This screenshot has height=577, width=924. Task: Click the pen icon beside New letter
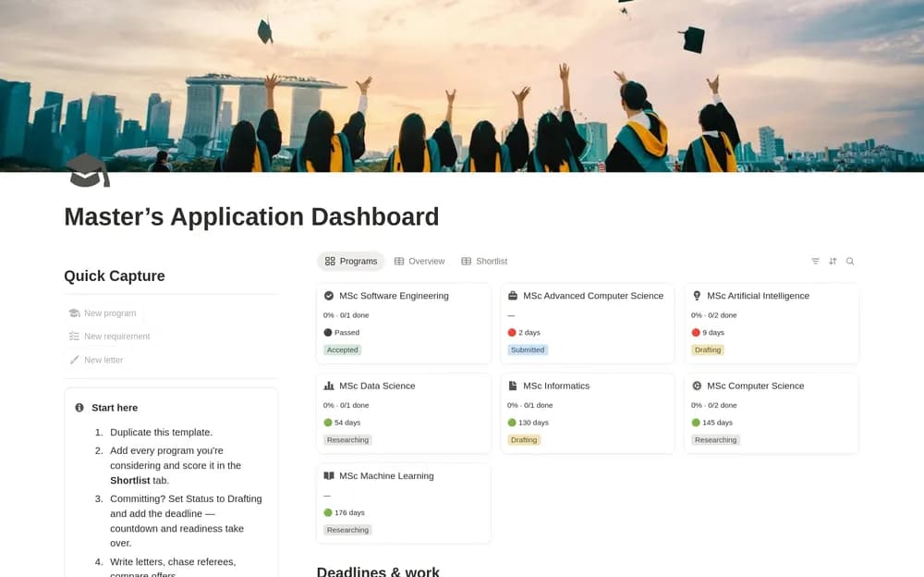coord(74,360)
